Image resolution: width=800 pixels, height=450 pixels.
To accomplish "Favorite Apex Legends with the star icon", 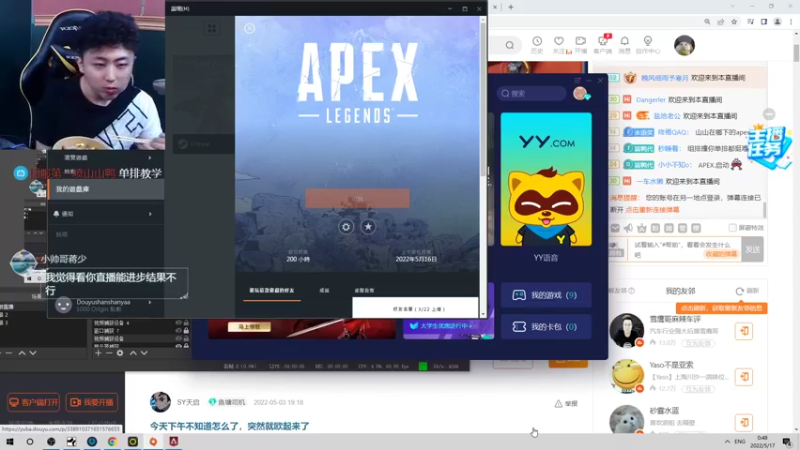I will tap(368, 227).
